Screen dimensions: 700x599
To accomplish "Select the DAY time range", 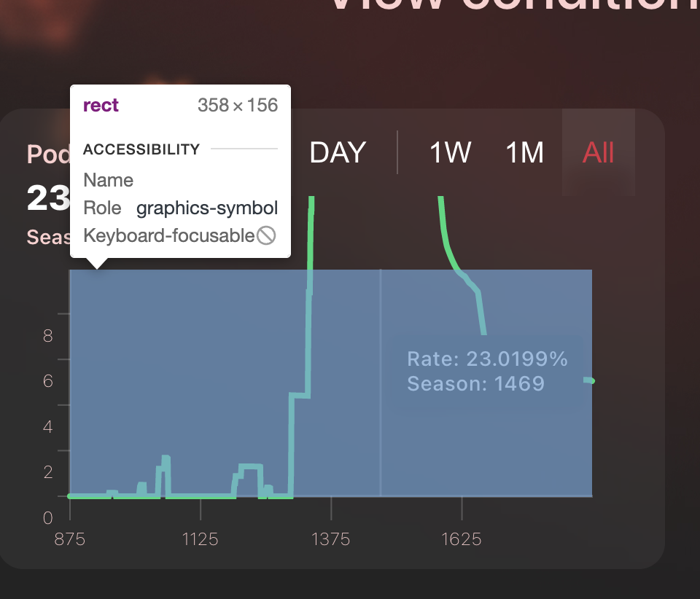I will [x=337, y=153].
